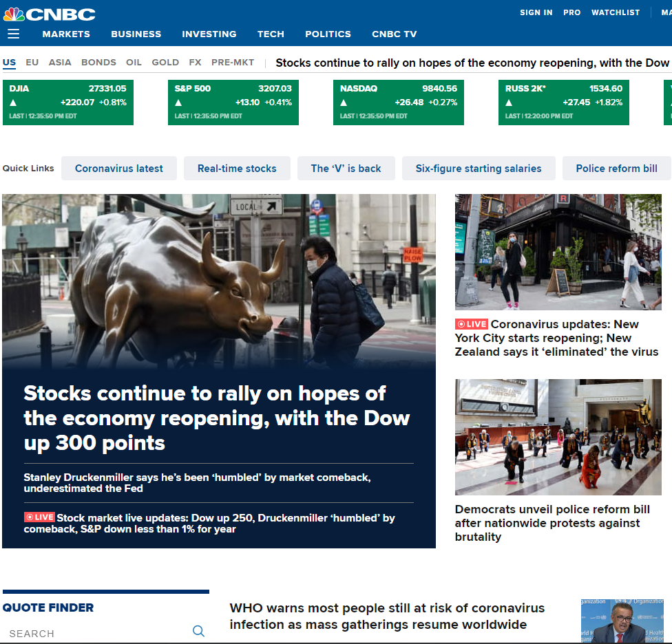Open the Investing menu item

tap(209, 34)
